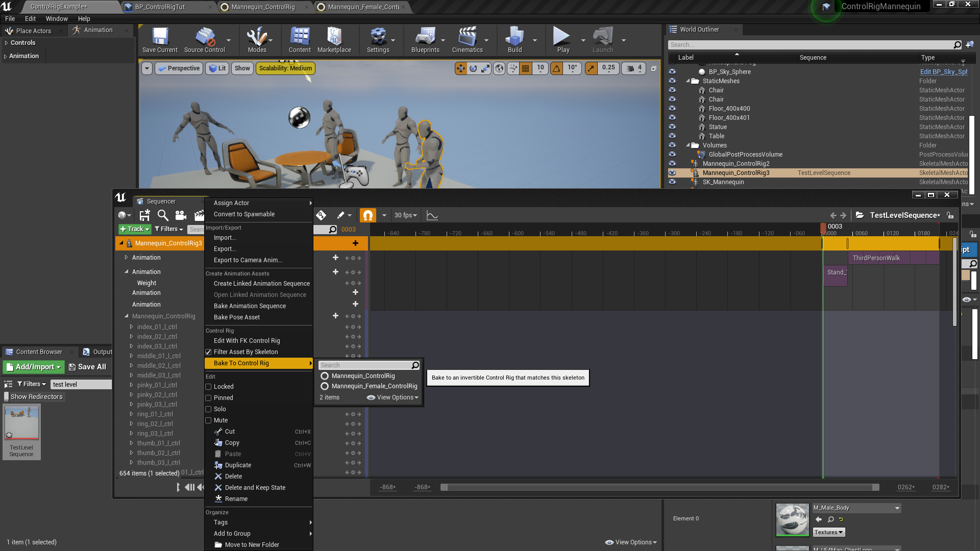The width and height of the screenshot is (980, 551).
Task: Check the Mute option in context menu
Action: point(209,420)
